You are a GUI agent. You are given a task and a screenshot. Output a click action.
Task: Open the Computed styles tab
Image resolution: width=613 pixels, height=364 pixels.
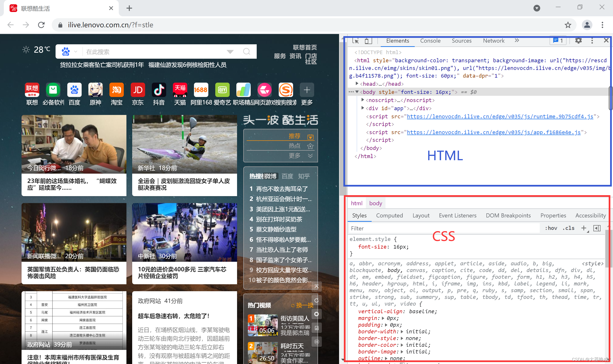(x=389, y=215)
